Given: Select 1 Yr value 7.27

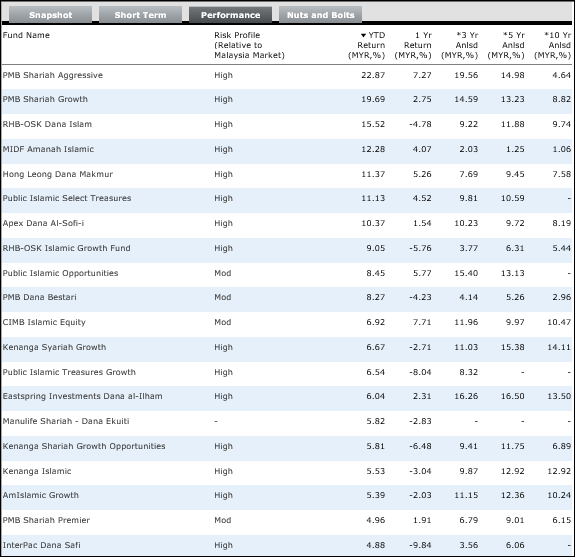Looking at the screenshot, I should 422,75.
